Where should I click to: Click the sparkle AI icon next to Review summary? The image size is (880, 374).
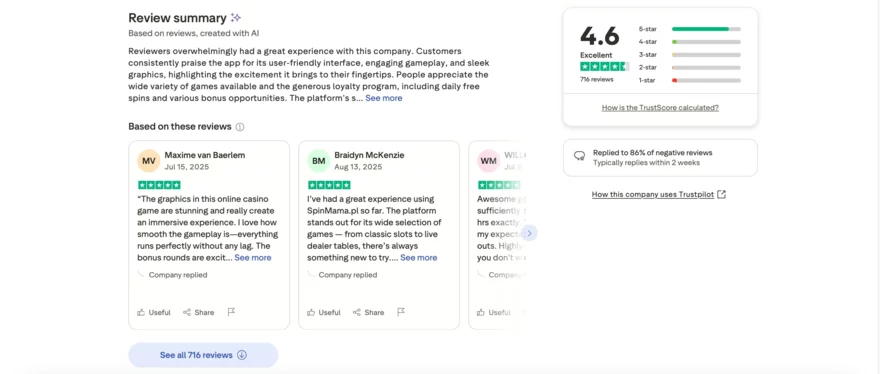tap(236, 18)
